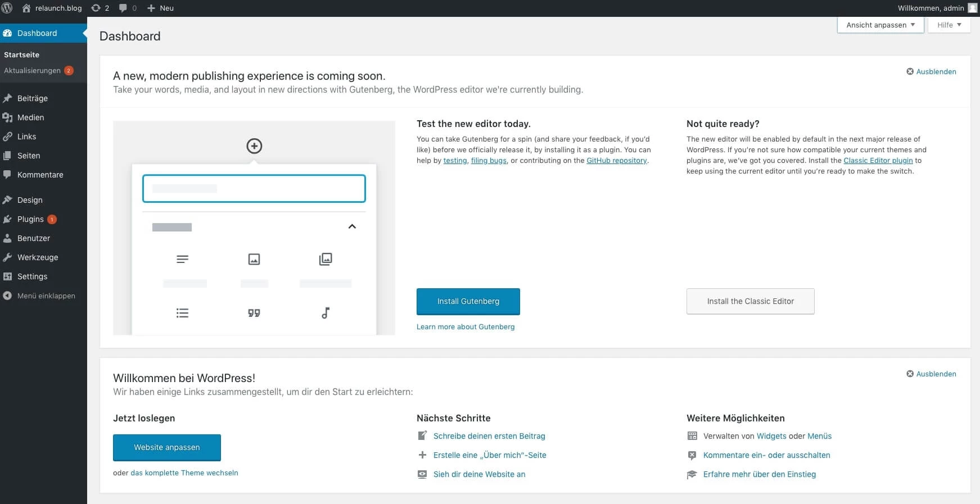Image resolution: width=980 pixels, height=504 pixels.
Task: Click the comments bubble in admin bar
Action: point(124,8)
